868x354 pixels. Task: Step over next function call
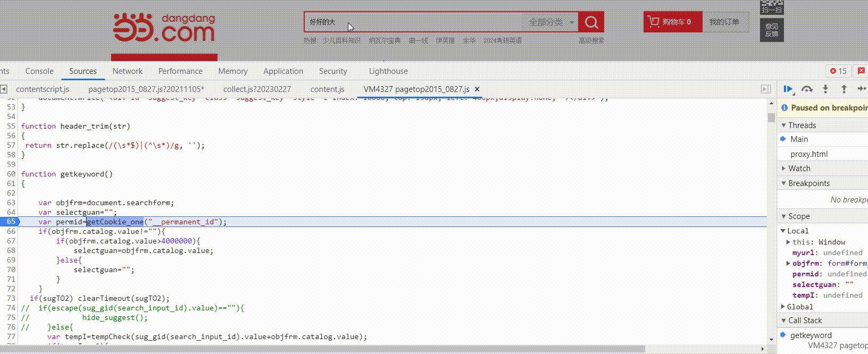tap(807, 89)
